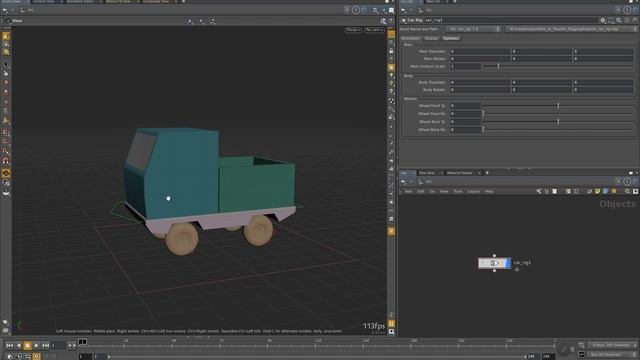Switch to the Tree View tab
Screen dimensions: 640x360
(x=427, y=173)
